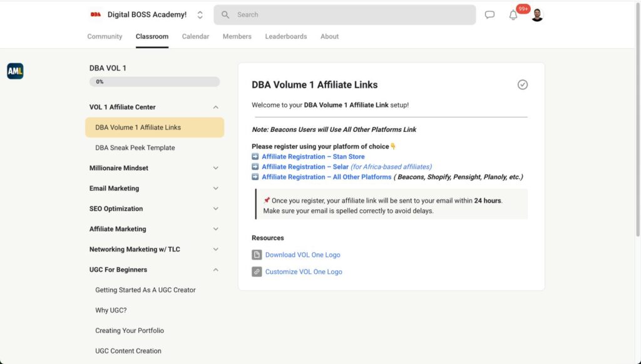Click Customize VOL One Logo link
This screenshot has width=641, height=364.
(304, 271)
